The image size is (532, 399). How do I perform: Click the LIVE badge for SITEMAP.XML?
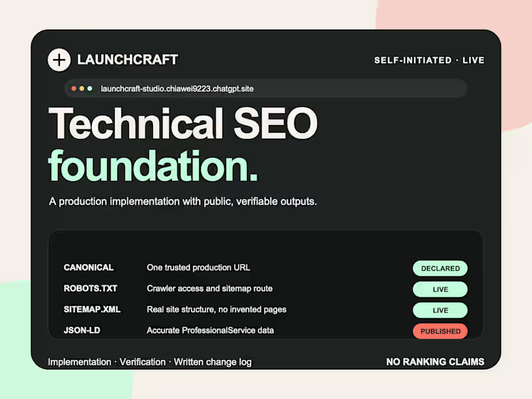(440, 311)
